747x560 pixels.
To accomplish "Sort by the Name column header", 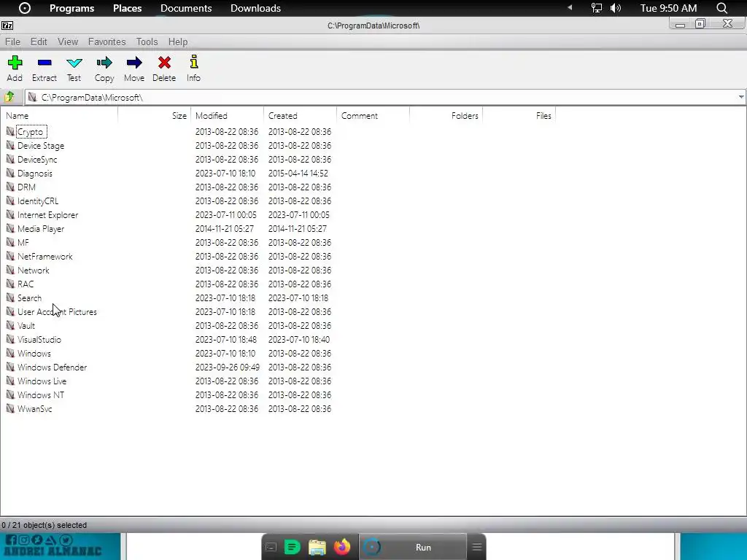I will pos(59,116).
